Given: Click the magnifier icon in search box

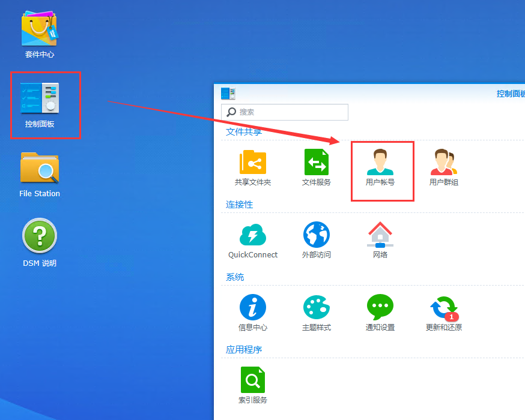Looking at the screenshot, I should (x=231, y=112).
